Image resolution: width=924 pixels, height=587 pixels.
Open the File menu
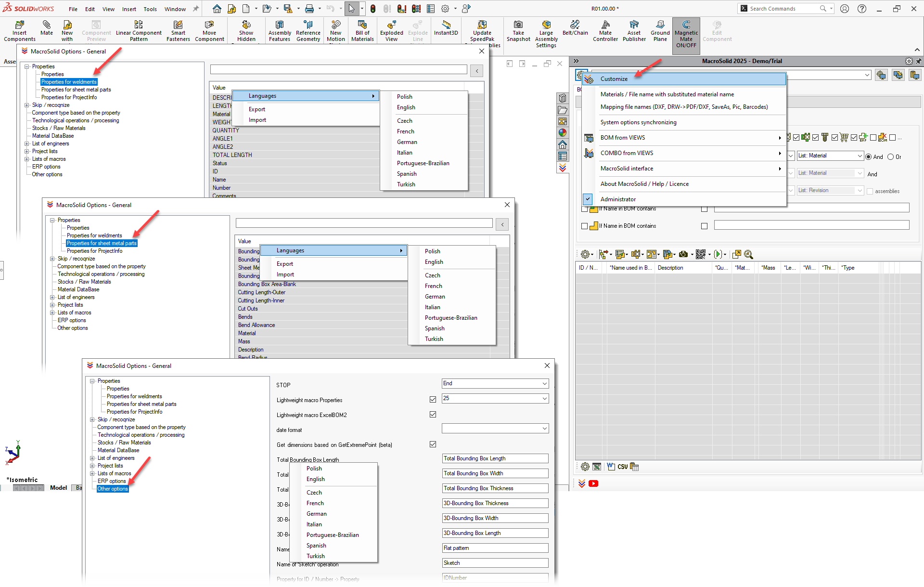(x=73, y=9)
